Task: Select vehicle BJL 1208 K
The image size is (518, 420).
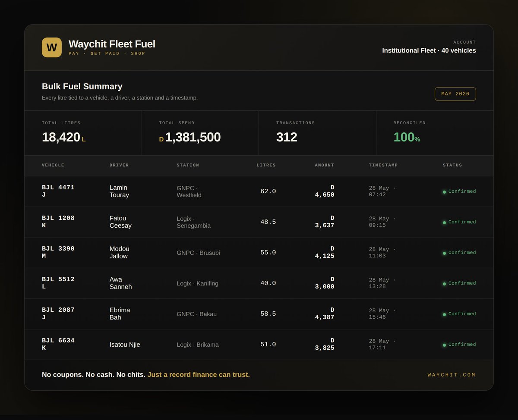Action: pyautogui.click(x=58, y=222)
